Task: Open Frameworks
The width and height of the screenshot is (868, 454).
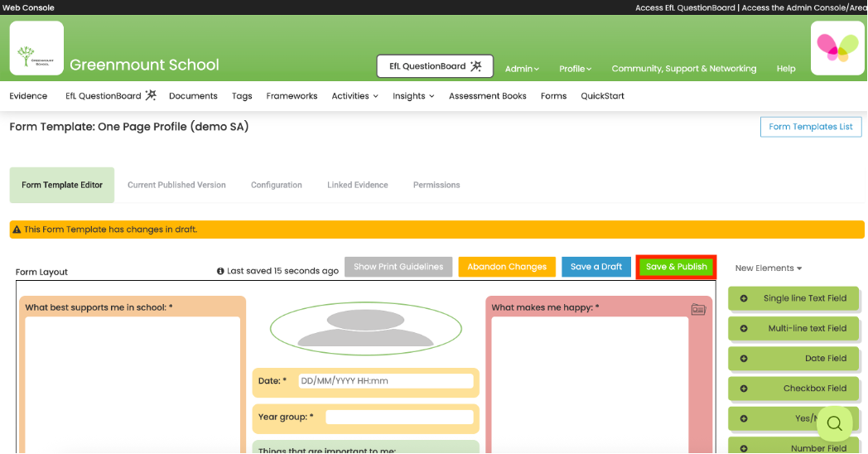Action: click(292, 96)
